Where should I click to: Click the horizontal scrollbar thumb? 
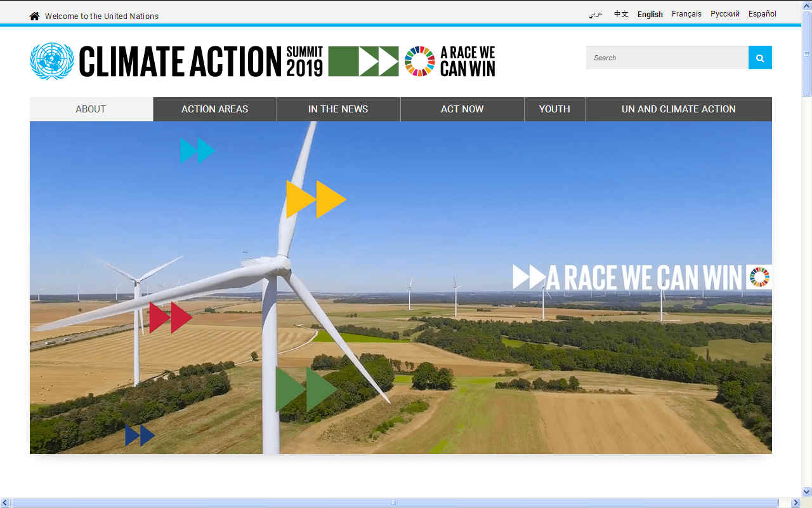395,503
